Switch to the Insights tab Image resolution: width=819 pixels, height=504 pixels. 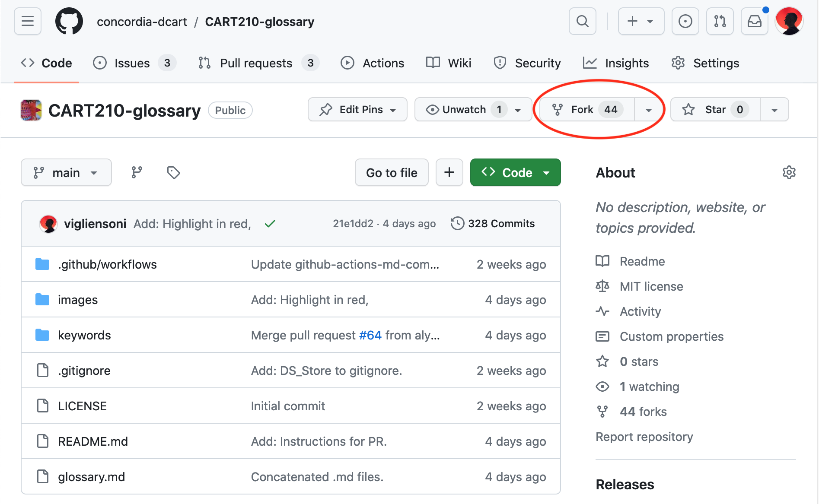[616, 63]
